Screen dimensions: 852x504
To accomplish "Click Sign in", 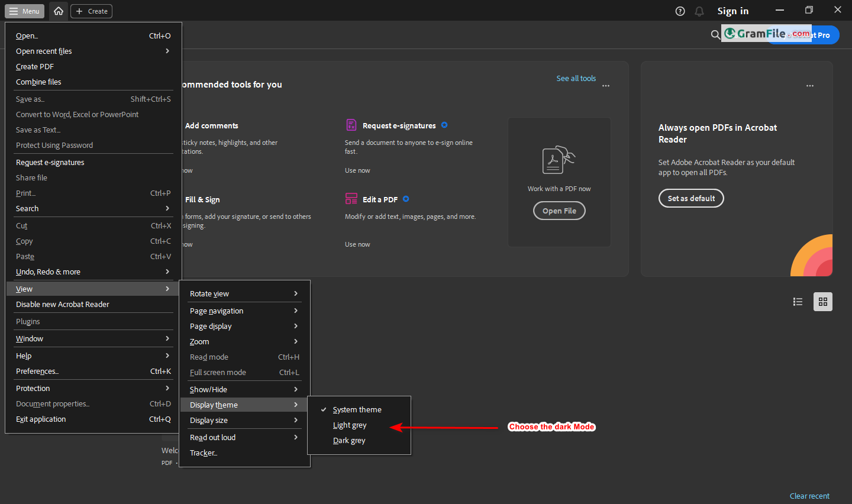I will 733,11.
